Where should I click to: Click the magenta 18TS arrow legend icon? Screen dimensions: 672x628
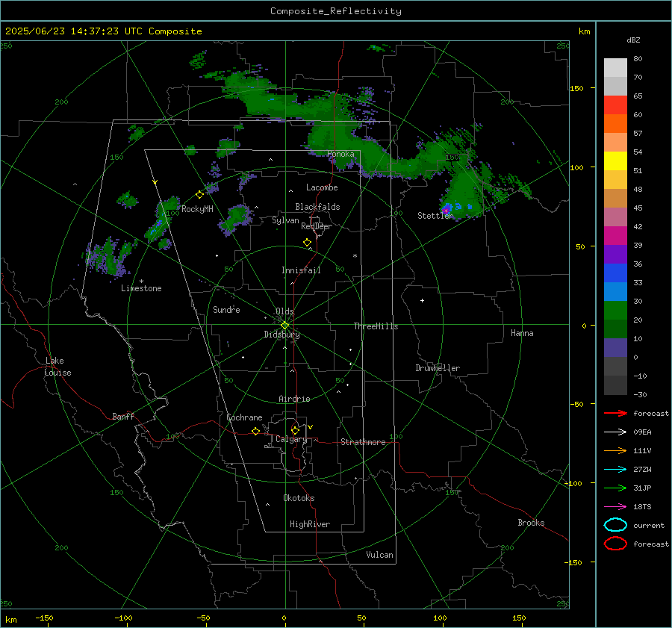(615, 507)
